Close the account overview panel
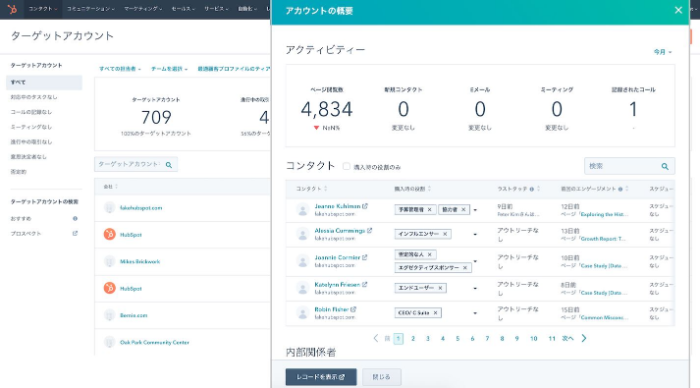This screenshot has height=388, width=700. [678, 10]
